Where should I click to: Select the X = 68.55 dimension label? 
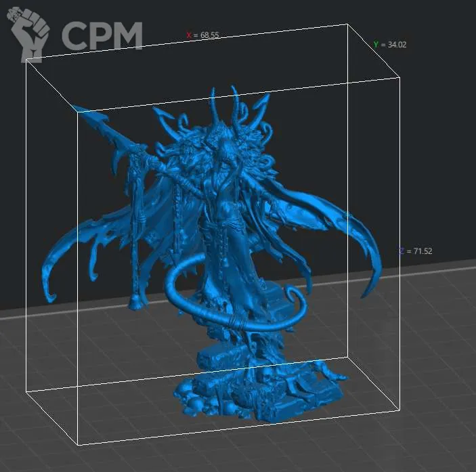point(203,35)
